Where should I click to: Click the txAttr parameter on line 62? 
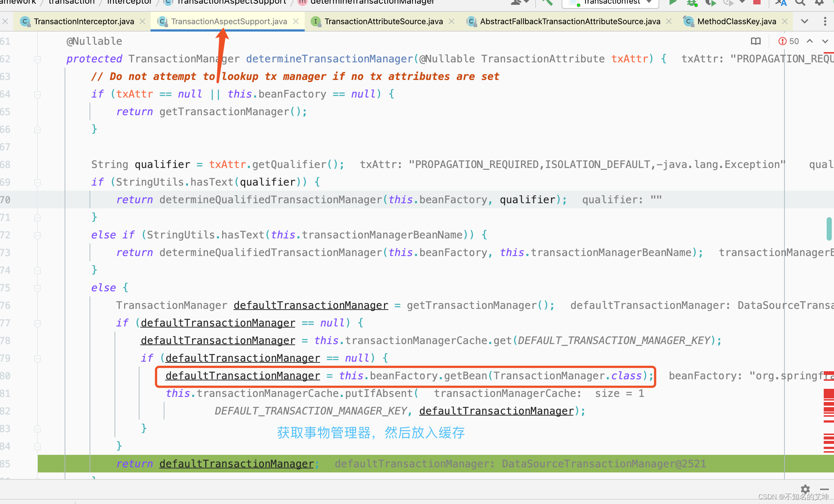(630, 59)
